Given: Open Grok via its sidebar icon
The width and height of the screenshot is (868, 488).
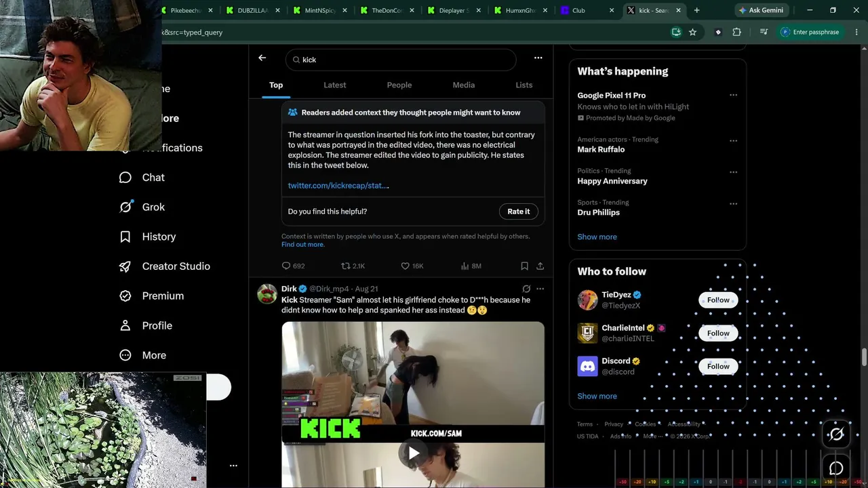Looking at the screenshot, I should click(125, 207).
